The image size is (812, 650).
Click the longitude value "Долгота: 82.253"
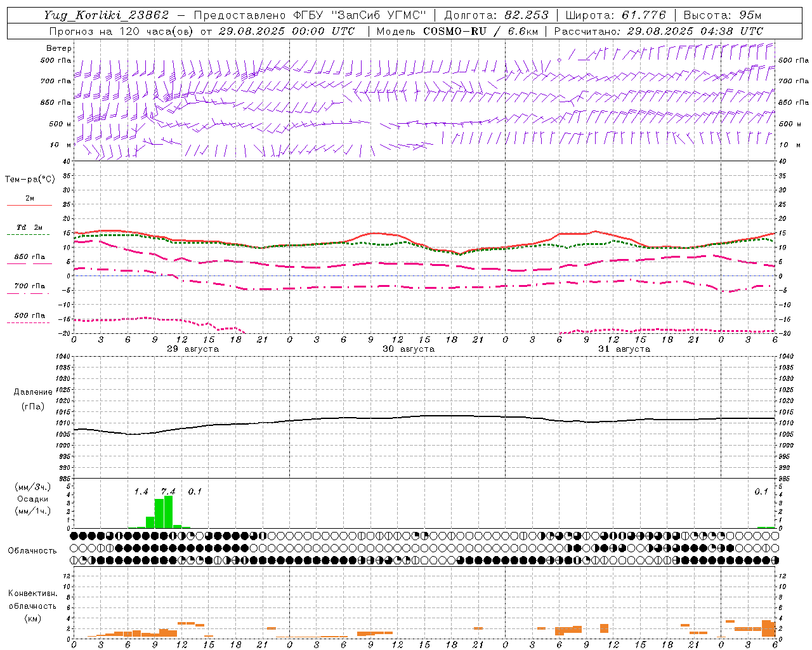[x=496, y=15]
